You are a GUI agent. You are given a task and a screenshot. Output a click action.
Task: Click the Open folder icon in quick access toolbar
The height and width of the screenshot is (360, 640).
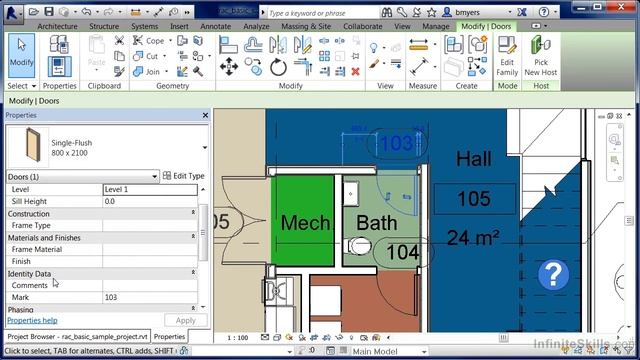33,12
